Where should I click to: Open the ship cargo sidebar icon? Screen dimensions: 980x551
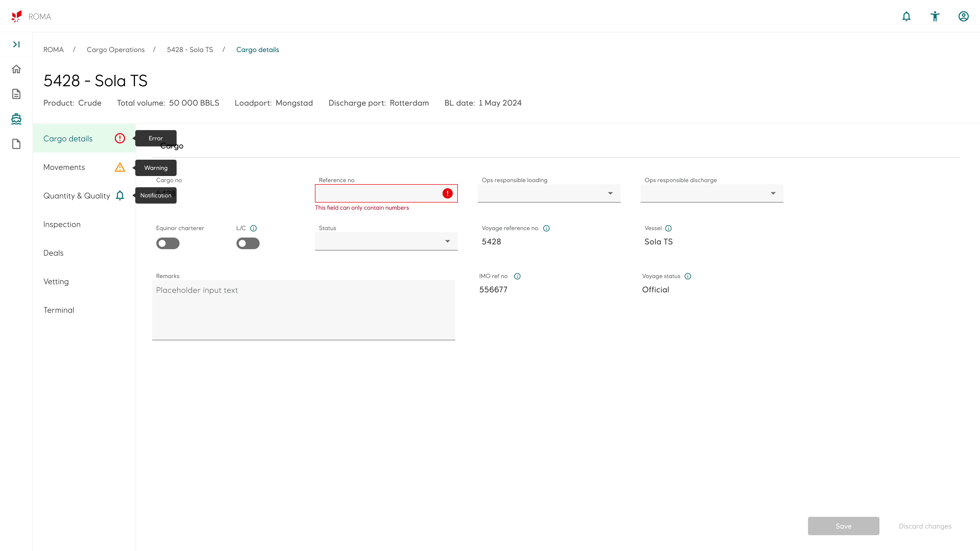pos(16,119)
